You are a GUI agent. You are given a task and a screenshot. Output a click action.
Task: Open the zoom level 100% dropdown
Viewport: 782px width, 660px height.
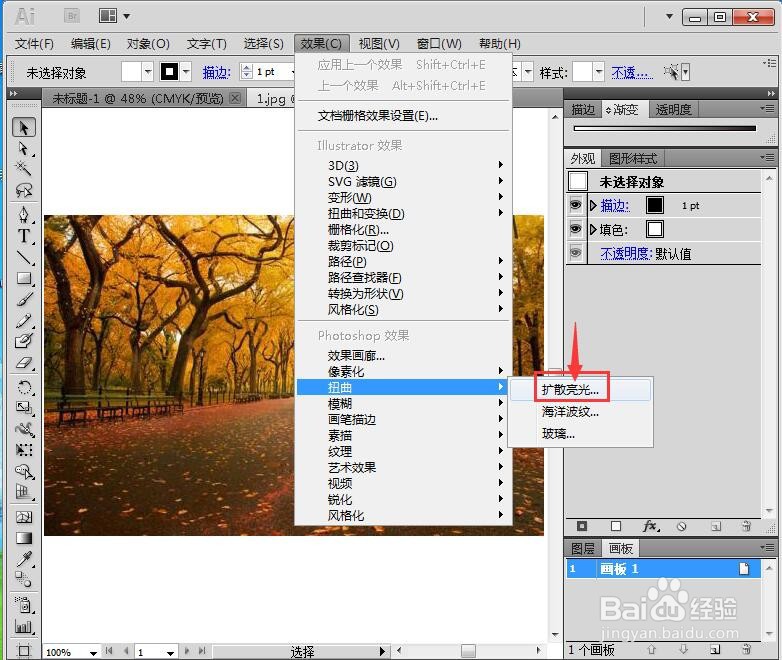93,652
